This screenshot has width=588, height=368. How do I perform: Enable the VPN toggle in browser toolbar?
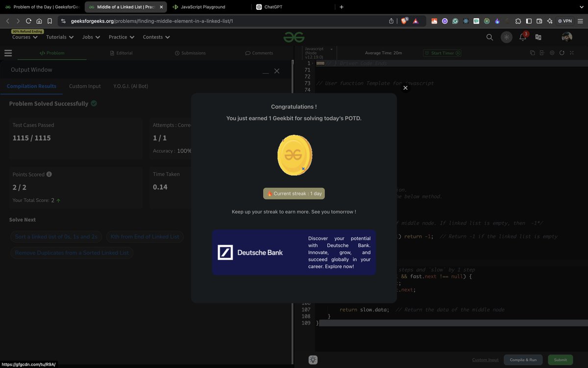(x=565, y=21)
